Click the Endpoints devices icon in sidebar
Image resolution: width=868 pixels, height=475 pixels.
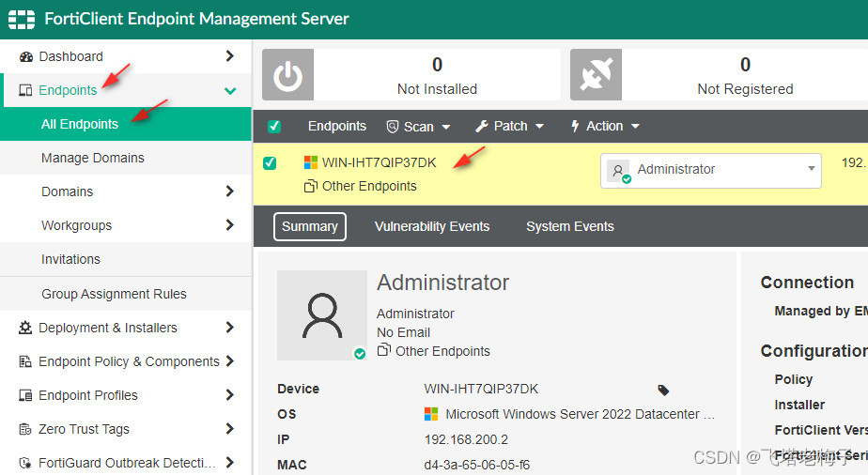25,90
